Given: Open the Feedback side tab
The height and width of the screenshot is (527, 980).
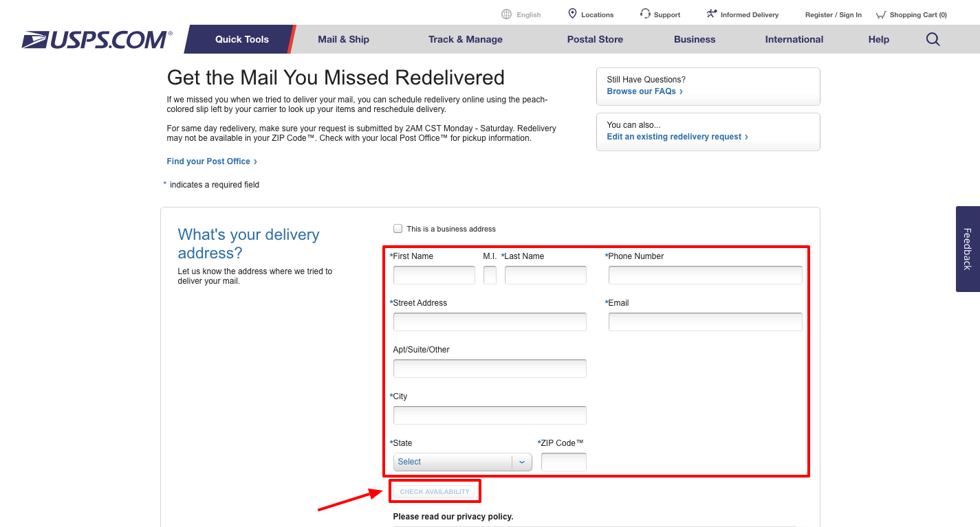Looking at the screenshot, I should coord(968,249).
